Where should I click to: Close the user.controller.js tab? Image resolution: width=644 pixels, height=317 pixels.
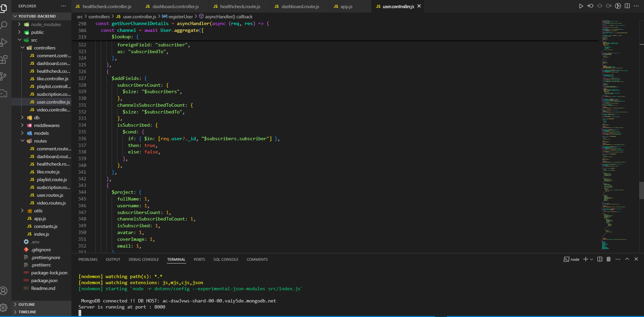419,6
